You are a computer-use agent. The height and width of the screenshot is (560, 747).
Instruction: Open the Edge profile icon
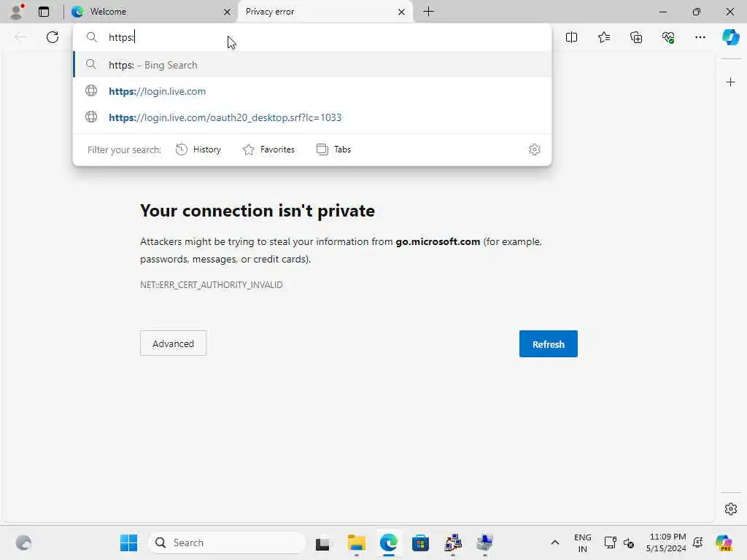(x=16, y=12)
